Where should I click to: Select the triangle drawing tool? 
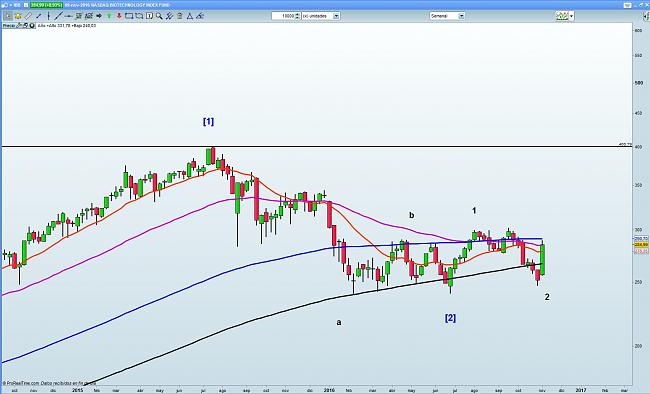tap(190, 16)
